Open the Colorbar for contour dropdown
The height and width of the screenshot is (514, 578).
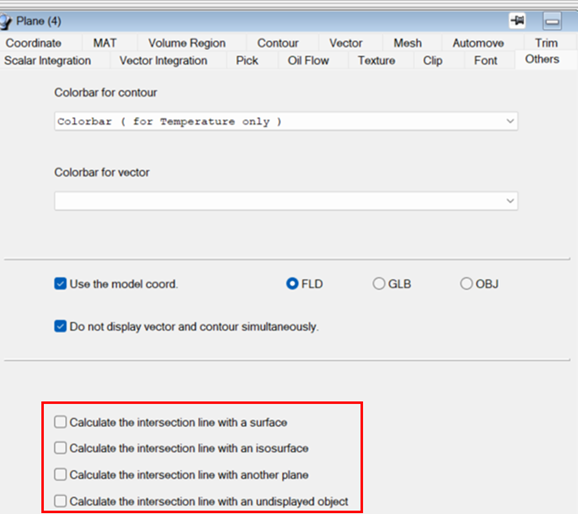[x=286, y=121]
